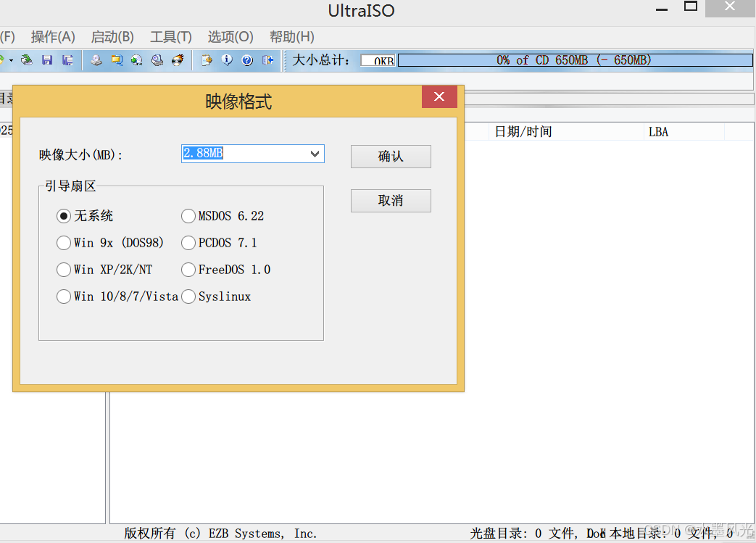
Task: Click the 日期/时间 column header
Action: pos(566,132)
